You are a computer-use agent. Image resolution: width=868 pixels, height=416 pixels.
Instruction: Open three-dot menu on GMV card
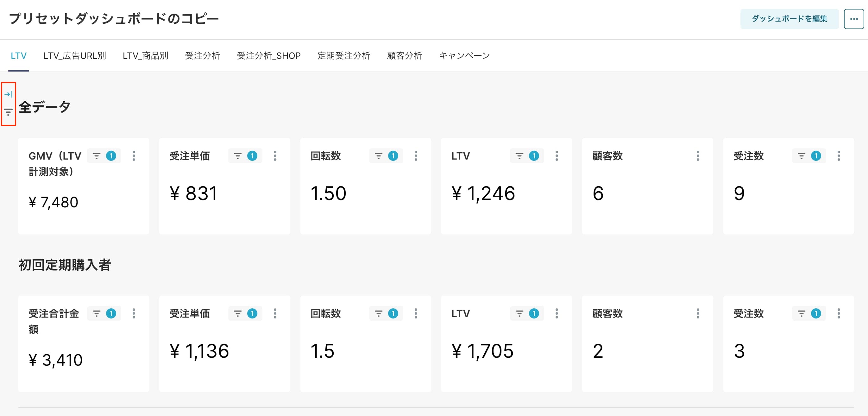134,156
